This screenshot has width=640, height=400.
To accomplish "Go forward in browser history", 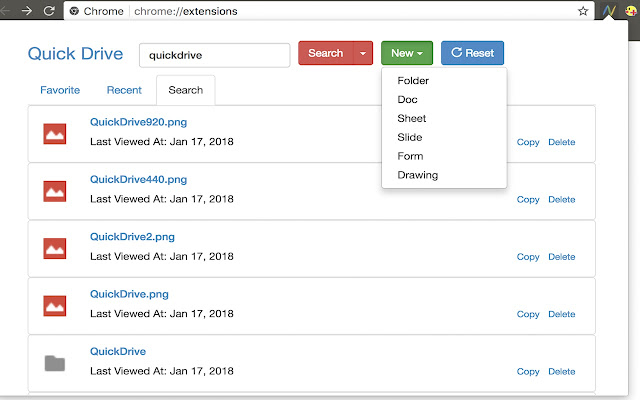I will (x=27, y=11).
